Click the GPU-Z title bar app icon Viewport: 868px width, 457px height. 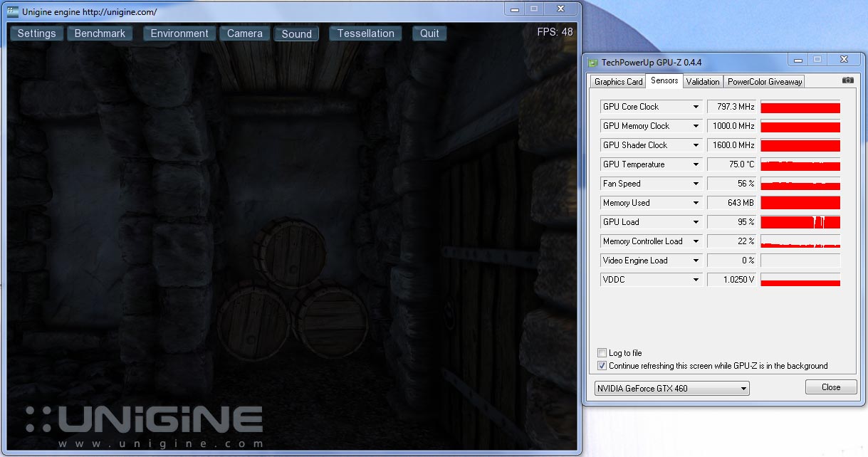[592, 62]
